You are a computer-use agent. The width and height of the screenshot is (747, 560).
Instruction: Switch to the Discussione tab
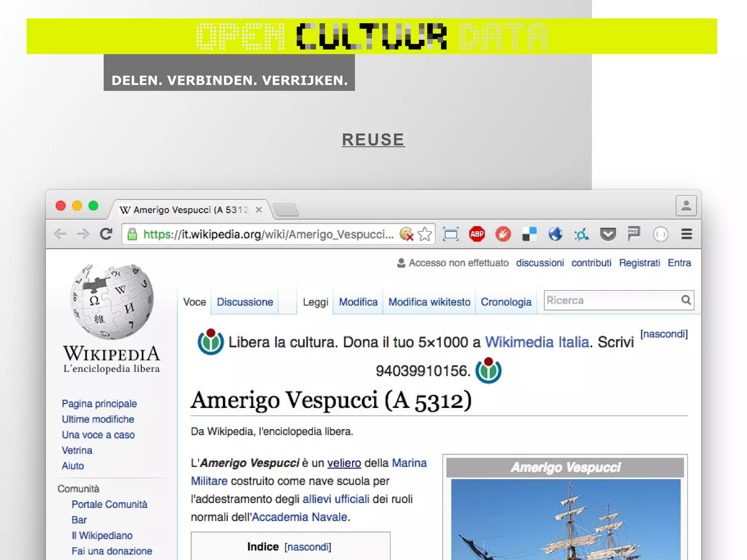tap(245, 302)
